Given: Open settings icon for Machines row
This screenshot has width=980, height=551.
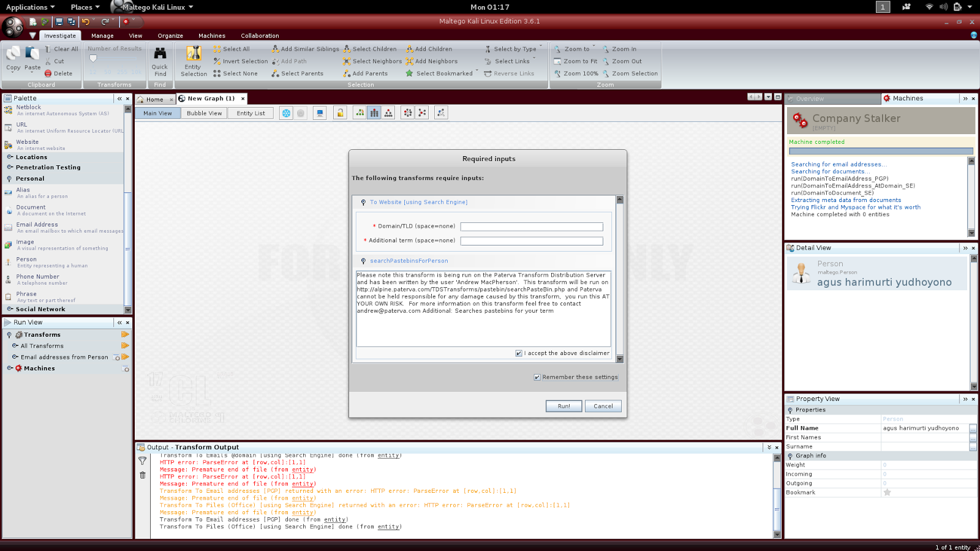Looking at the screenshot, I should tap(126, 369).
